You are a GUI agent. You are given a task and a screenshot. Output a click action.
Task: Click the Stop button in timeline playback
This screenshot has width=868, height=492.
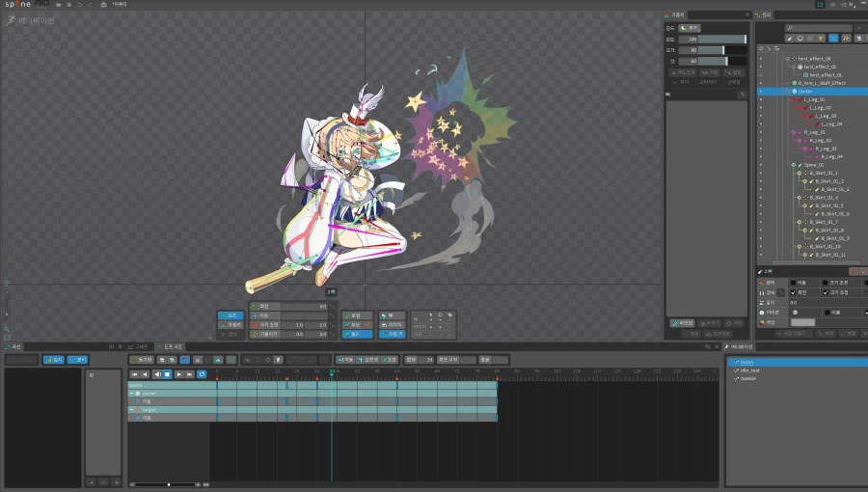[168, 373]
